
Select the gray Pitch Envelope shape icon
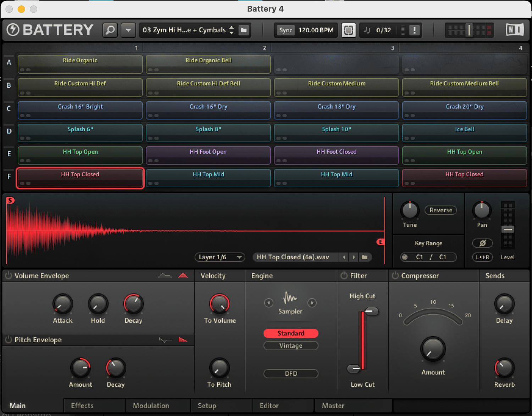[165, 340]
